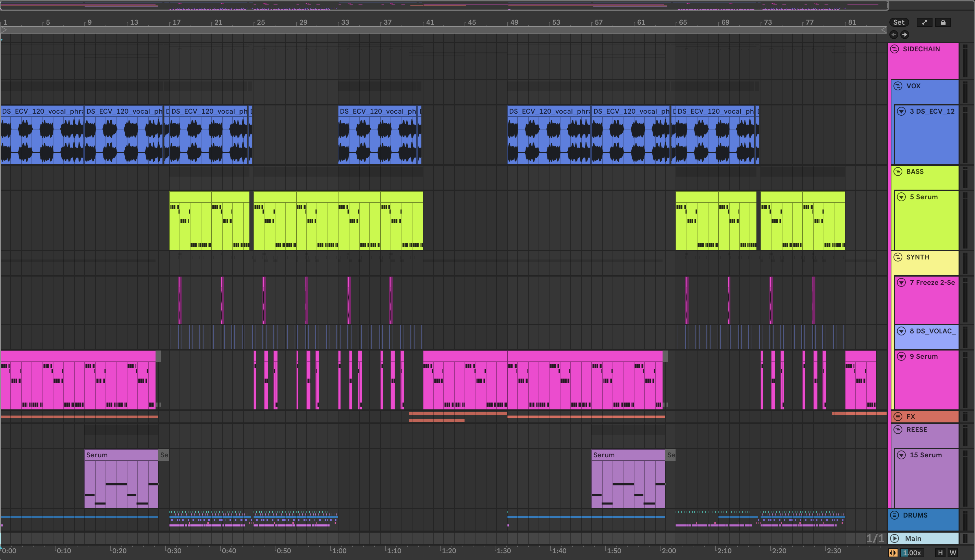Collapse the 3 DS_ECV vocal track
975x560 pixels.
coord(901,111)
